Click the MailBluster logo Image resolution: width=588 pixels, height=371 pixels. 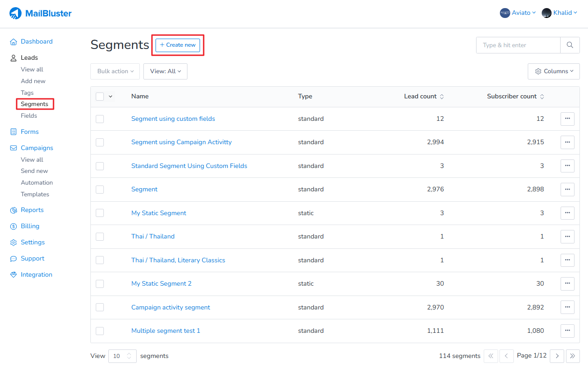pos(40,13)
